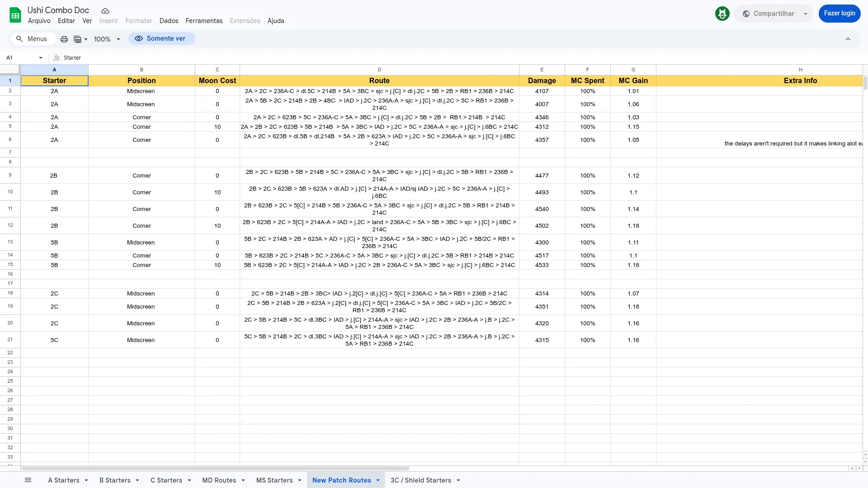This screenshot has width=868, height=488.
Task: Open the A1 name box dropdown
Action: pos(41,58)
